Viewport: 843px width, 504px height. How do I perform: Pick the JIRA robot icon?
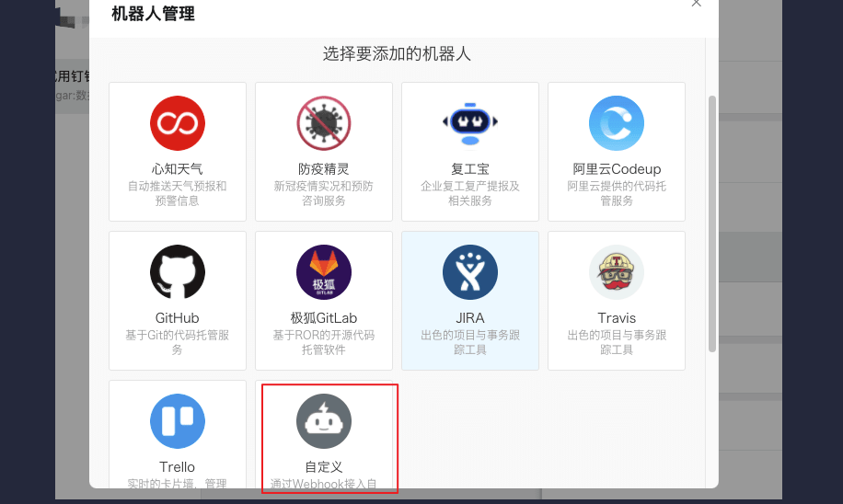[470, 272]
